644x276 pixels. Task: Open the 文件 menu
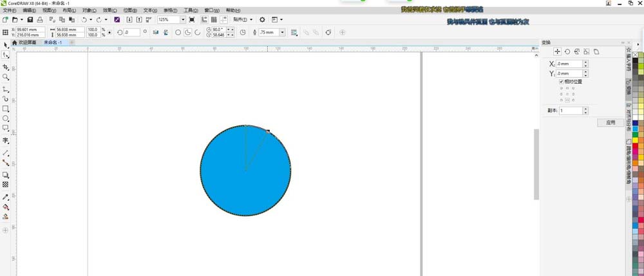pos(9,10)
